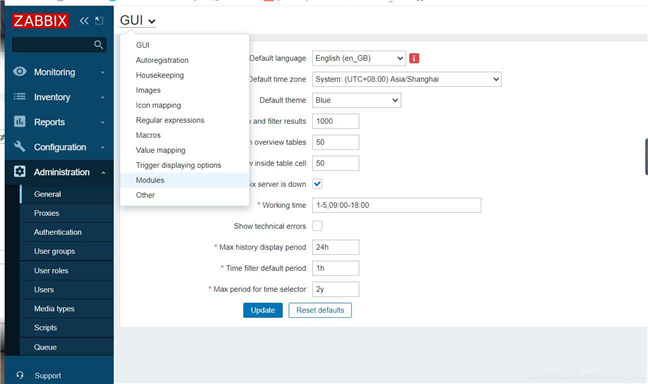Click the search magnifier icon
This screenshot has width=648, height=384.
point(98,44)
